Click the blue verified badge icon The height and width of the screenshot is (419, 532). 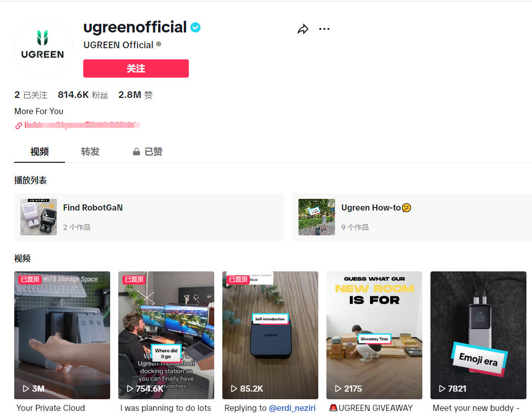195,27
